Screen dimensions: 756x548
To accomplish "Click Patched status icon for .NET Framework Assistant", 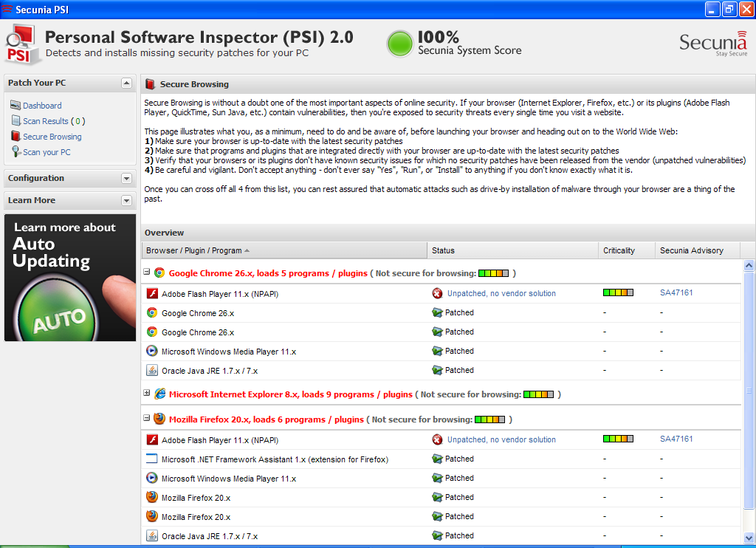I will tap(437, 459).
